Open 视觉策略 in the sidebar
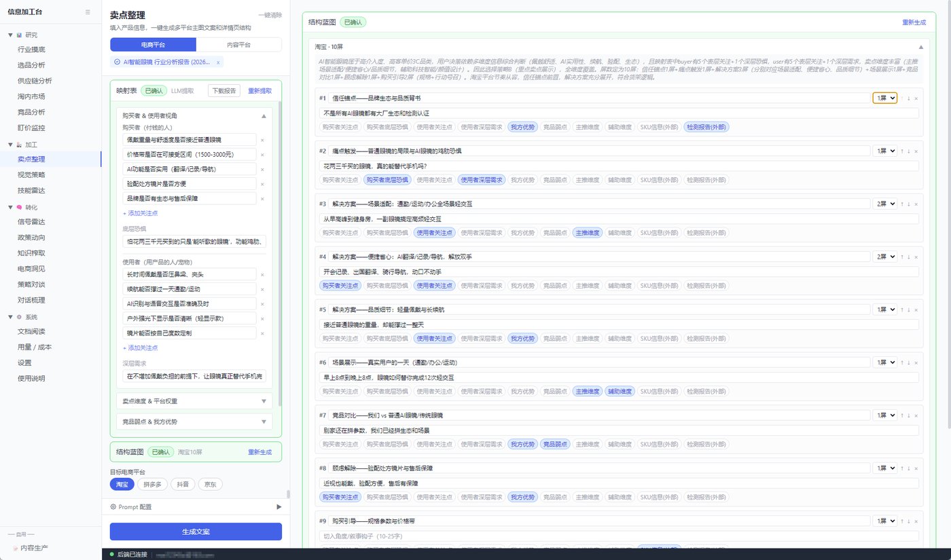 32,174
